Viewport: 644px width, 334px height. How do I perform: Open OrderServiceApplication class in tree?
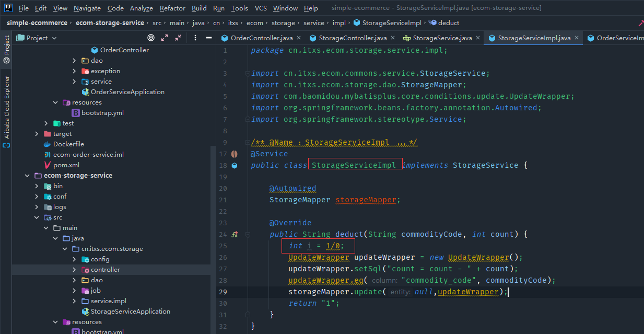(127, 91)
